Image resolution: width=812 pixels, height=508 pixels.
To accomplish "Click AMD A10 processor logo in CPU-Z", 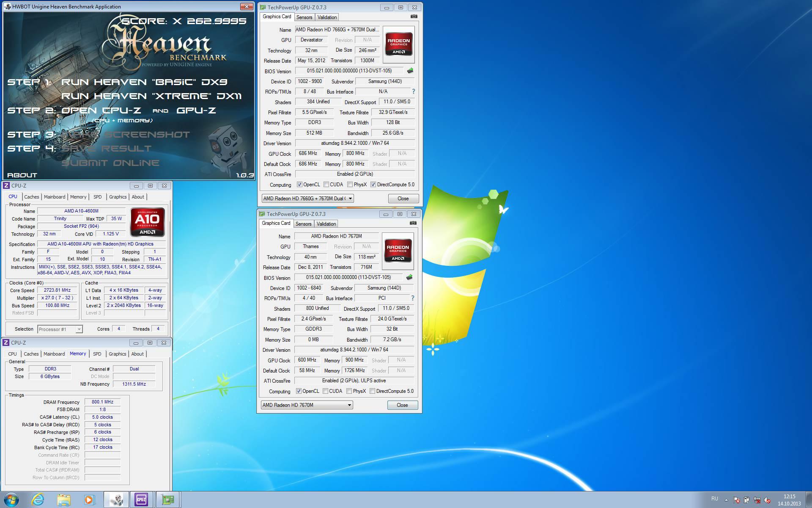I will click(x=147, y=222).
